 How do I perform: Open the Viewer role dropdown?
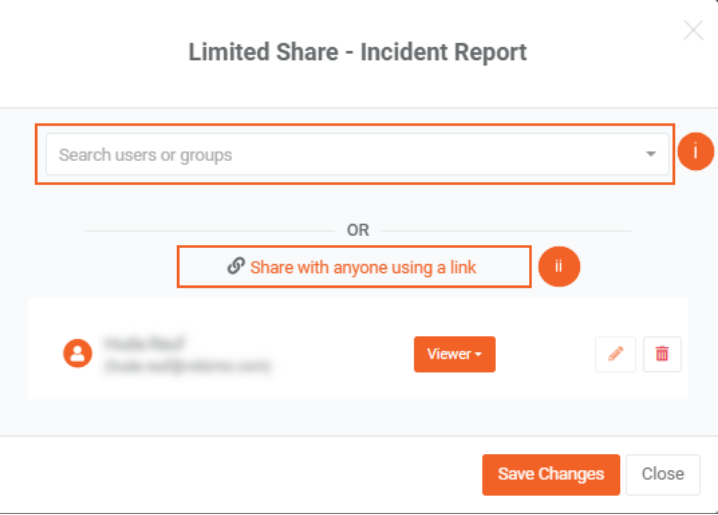coord(455,354)
